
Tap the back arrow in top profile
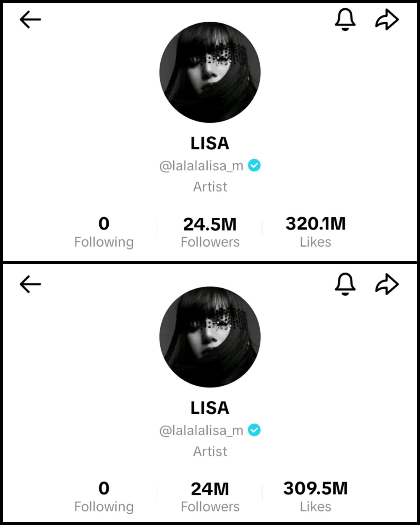pyautogui.click(x=30, y=19)
